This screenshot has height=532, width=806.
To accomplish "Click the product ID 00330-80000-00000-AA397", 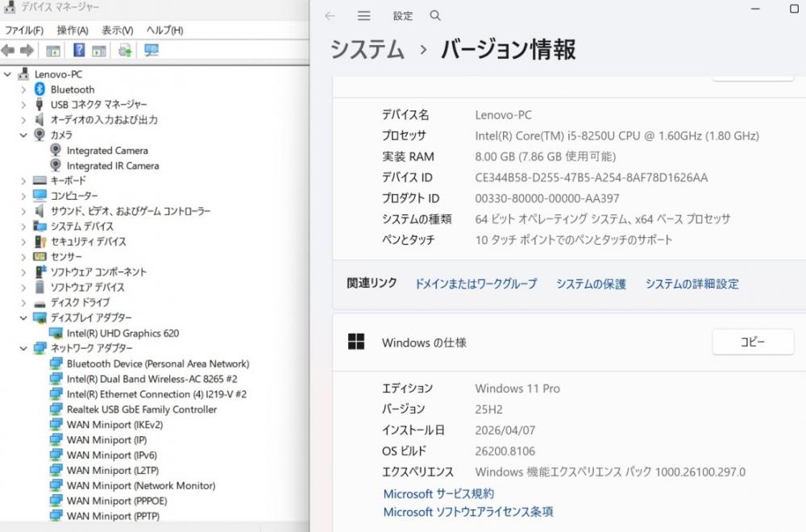I will 547,198.
